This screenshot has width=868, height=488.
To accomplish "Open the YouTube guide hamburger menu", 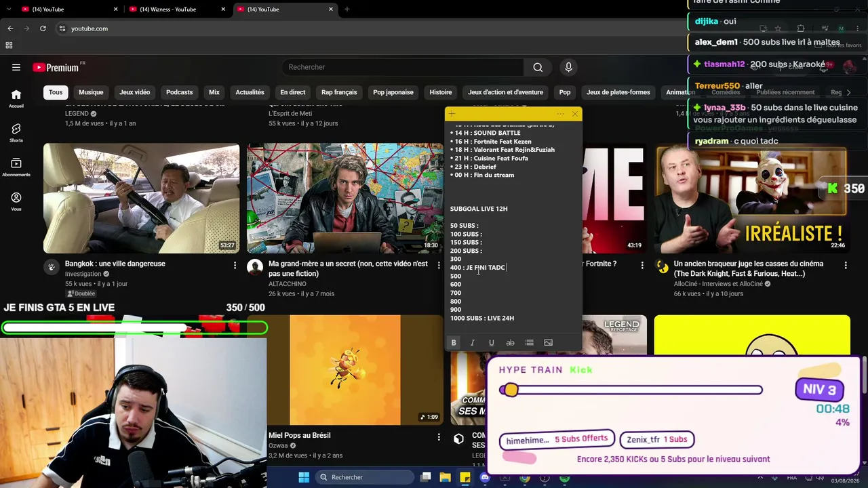I will 16,67.
